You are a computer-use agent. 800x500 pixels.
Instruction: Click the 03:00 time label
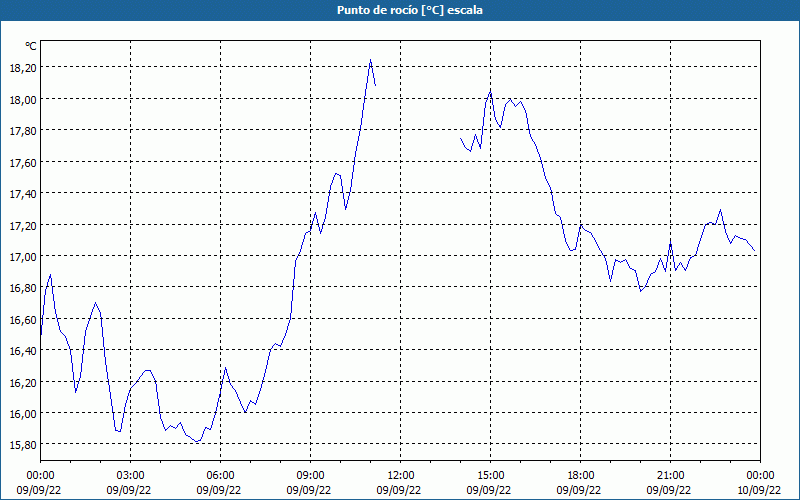(x=131, y=476)
